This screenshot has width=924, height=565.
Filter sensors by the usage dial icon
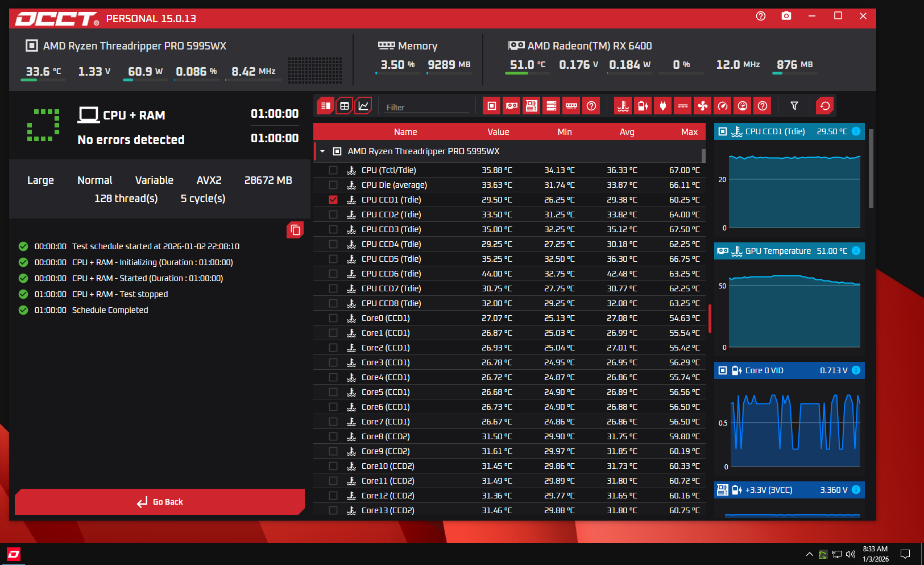743,106
